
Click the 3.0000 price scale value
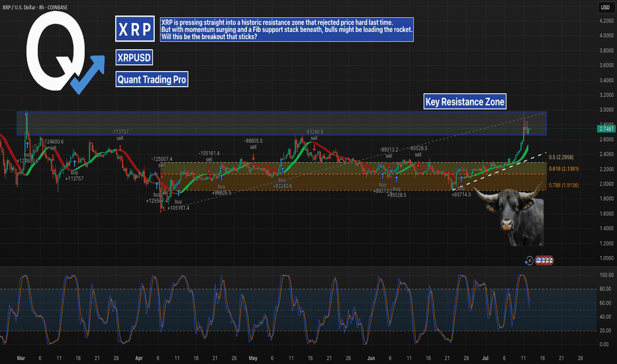(606, 110)
